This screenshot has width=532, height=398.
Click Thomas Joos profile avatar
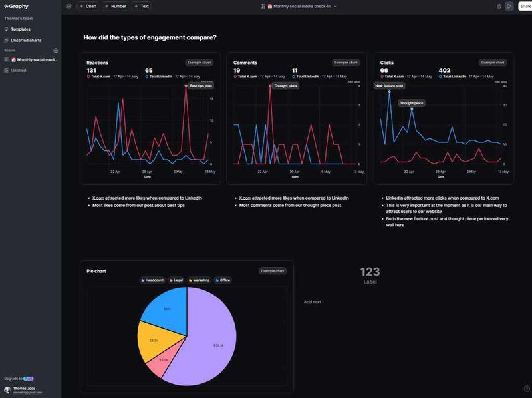7,390
